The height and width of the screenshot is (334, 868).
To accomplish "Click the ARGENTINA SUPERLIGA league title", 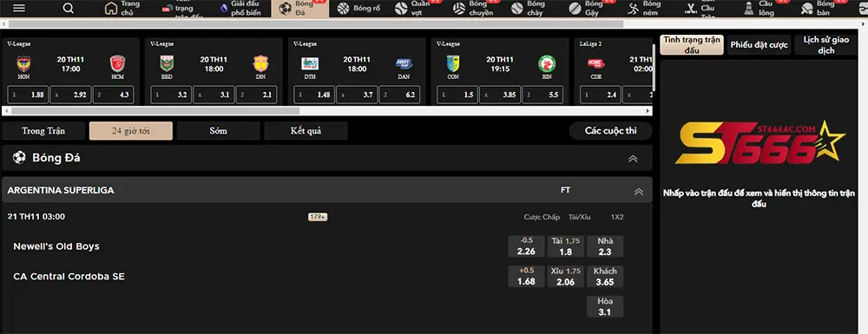I will [61, 190].
